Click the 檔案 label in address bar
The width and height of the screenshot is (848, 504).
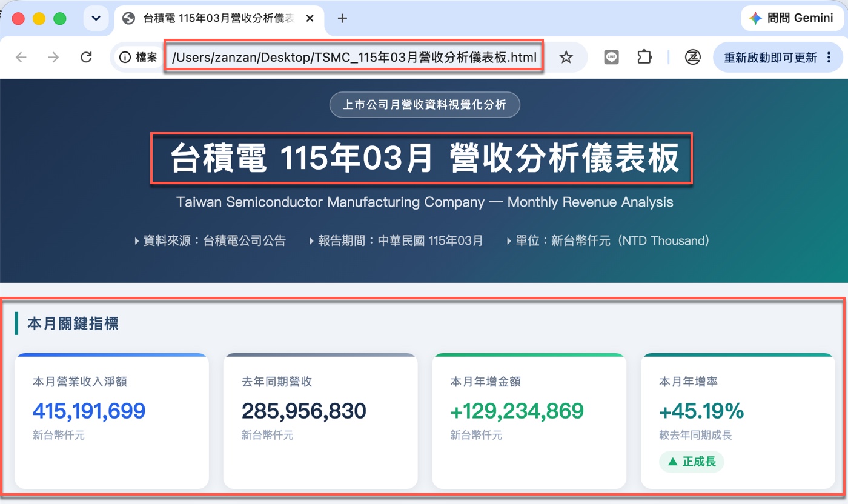(147, 58)
